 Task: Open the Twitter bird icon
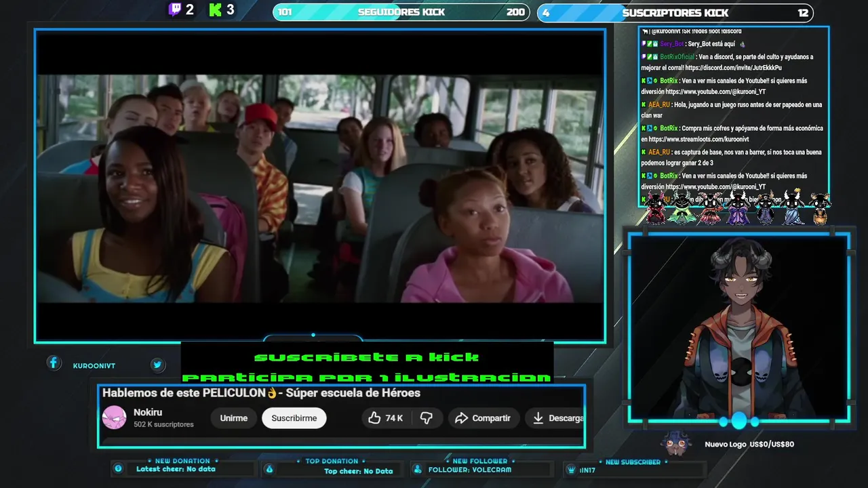pyautogui.click(x=157, y=365)
